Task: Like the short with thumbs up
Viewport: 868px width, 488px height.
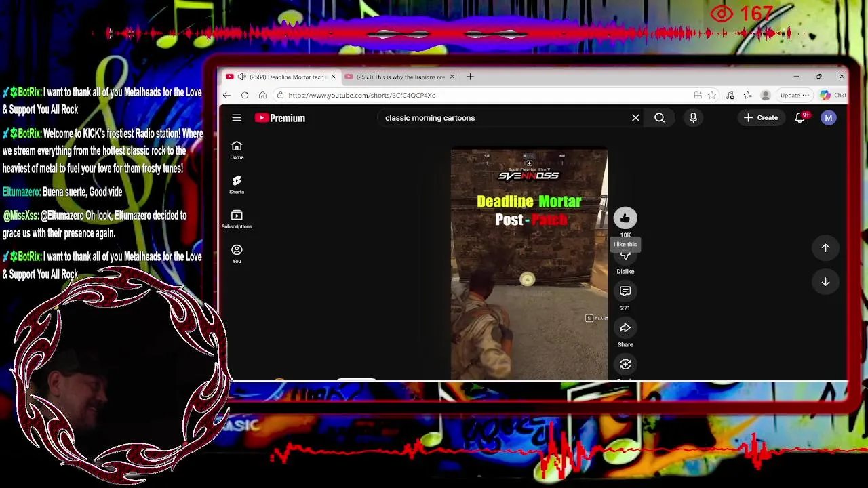Action: 625,218
